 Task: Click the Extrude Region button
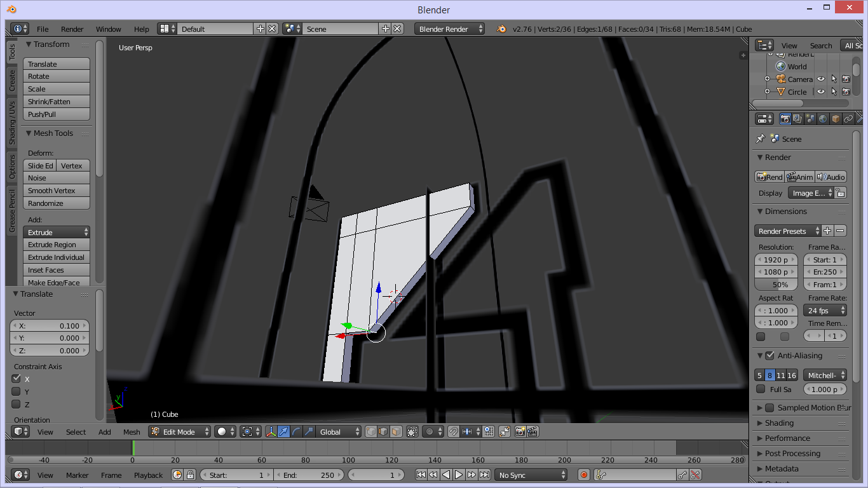57,245
